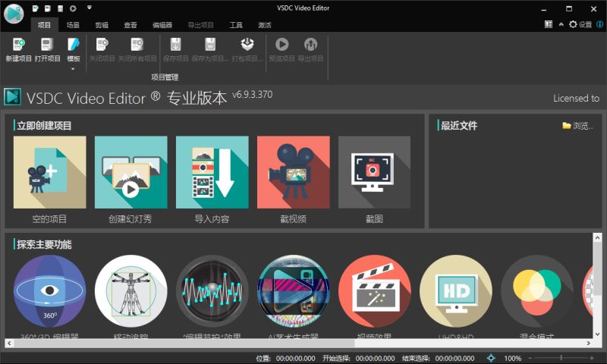Click the 保存为项目 save-as icon
The width and height of the screenshot is (607, 364).
click(x=210, y=45)
